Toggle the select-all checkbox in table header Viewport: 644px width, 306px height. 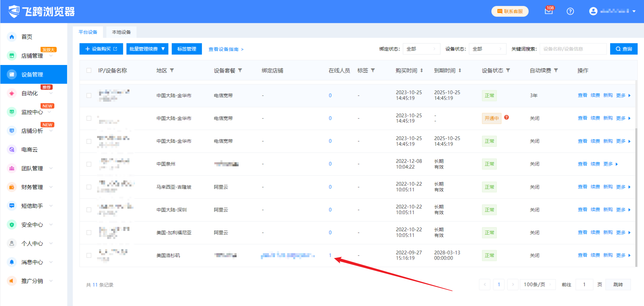[89, 70]
